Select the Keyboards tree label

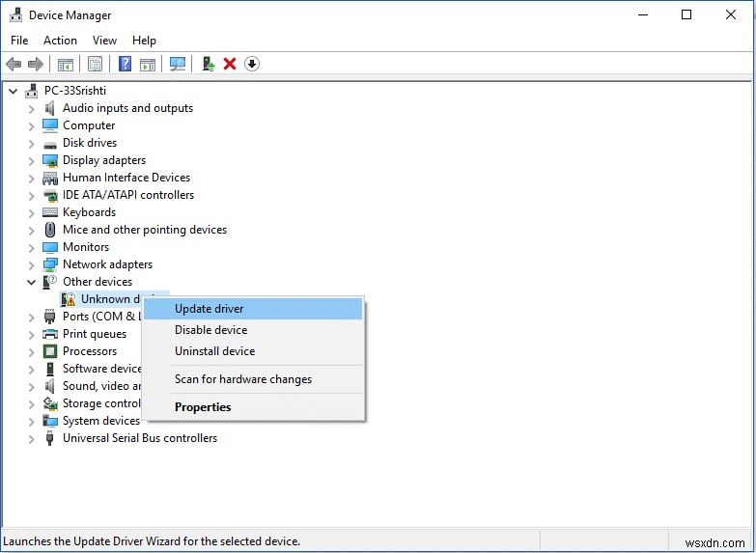[89, 212]
